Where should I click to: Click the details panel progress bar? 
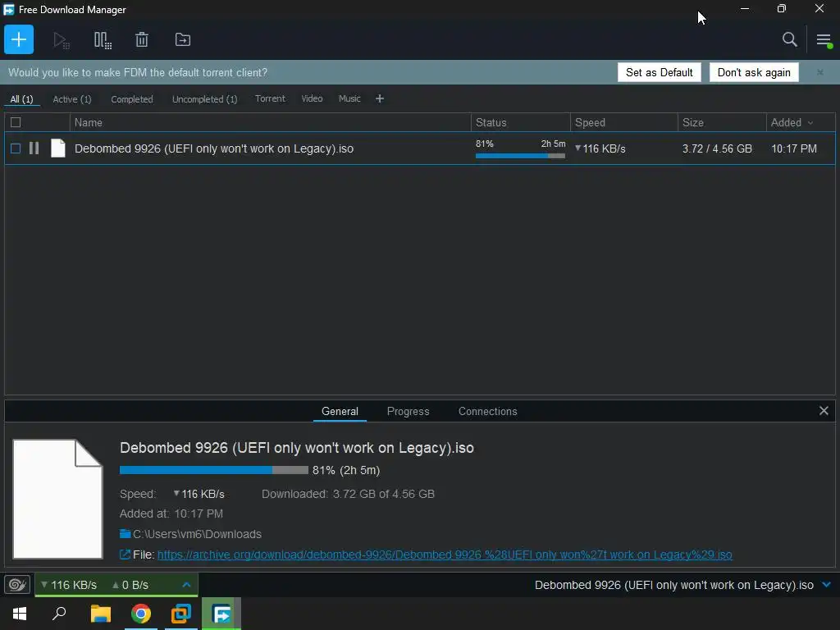(214, 470)
